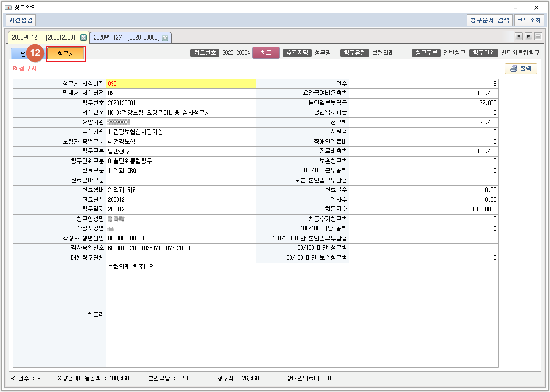Image resolution: width=550 pixels, height=392 pixels.
Task: Select the 청구번호 value cell
Action: pos(181,103)
